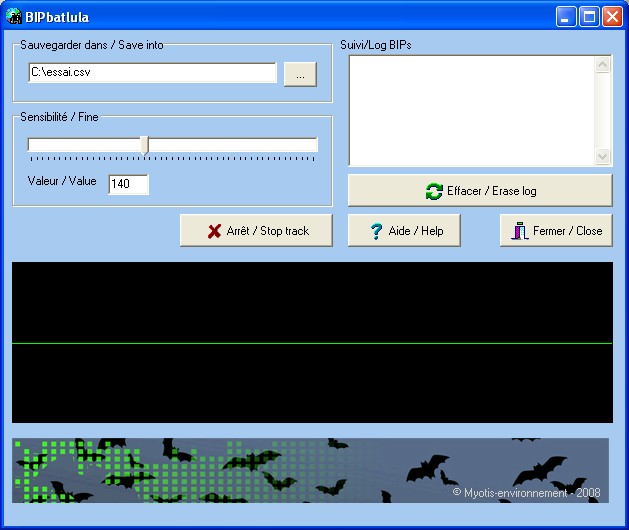Click the red X icon on Stop track
The height and width of the screenshot is (530, 629).
click(214, 231)
